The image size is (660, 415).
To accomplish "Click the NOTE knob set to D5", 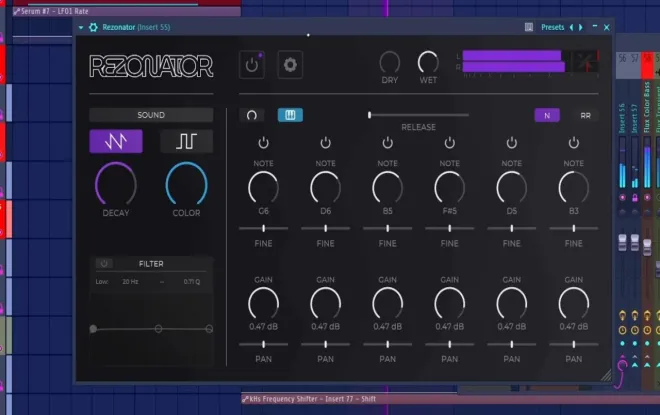I will (x=512, y=187).
